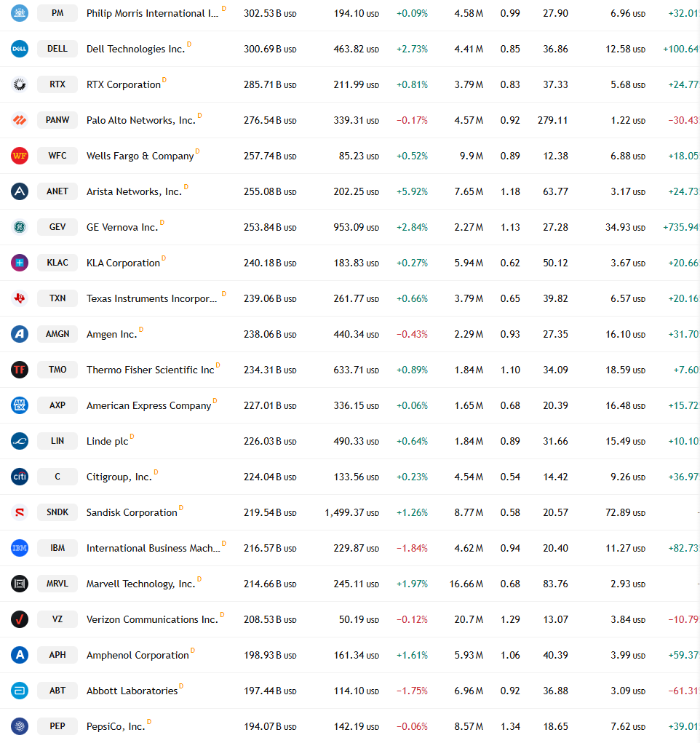This screenshot has width=700, height=743.
Task: Open Wells Fargo & Company link
Action: [140, 156]
